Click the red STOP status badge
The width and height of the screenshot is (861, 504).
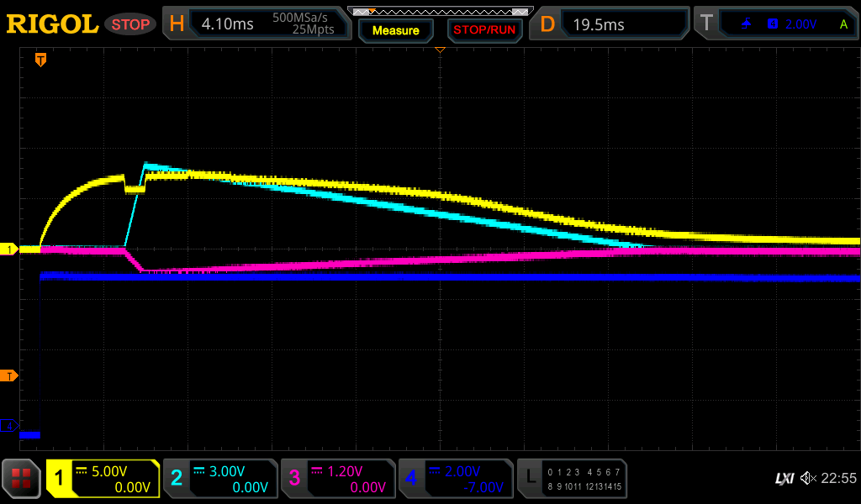(130, 24)
